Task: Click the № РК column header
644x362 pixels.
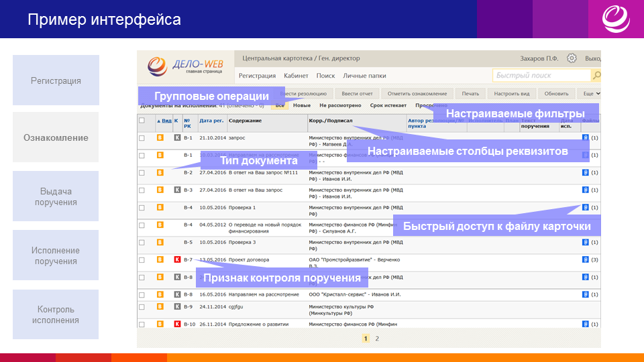Action: click(187, 123)
